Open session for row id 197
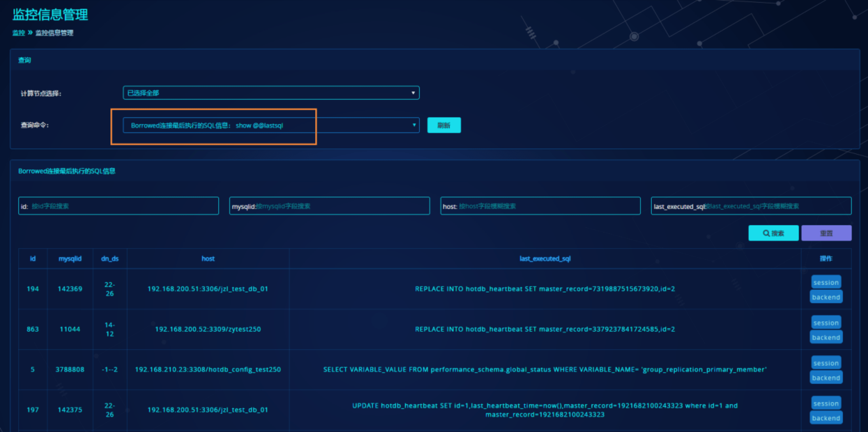 point(826,403)
